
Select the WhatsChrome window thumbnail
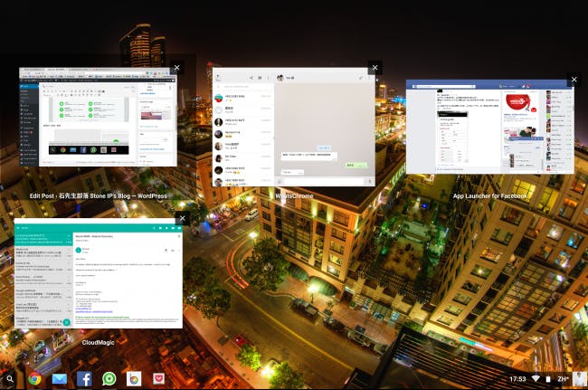click(x=294, y=127)
